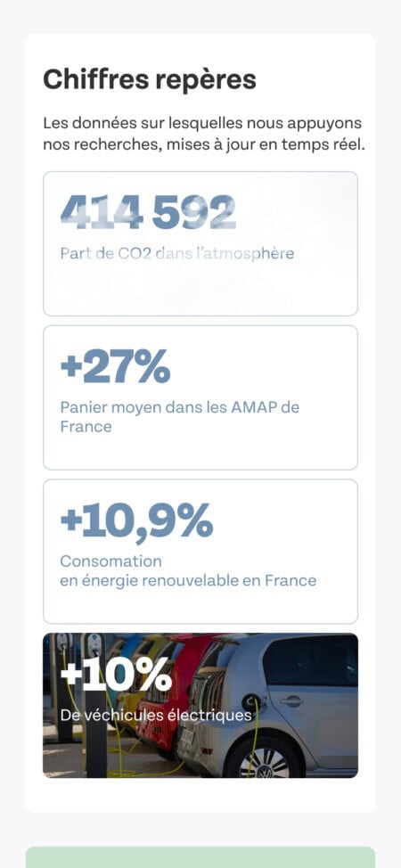Tap the 414 592 figure

(148, 213)
